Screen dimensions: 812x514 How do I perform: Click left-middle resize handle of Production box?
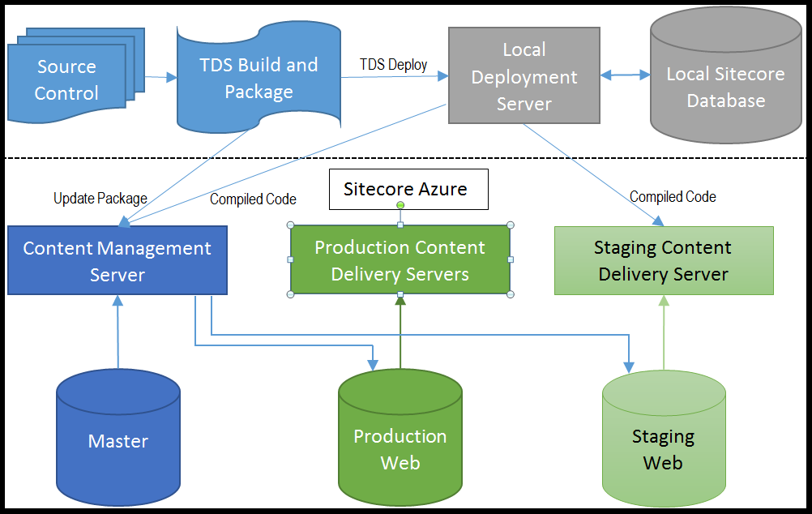pyautogui.click(x=291, y=259)
